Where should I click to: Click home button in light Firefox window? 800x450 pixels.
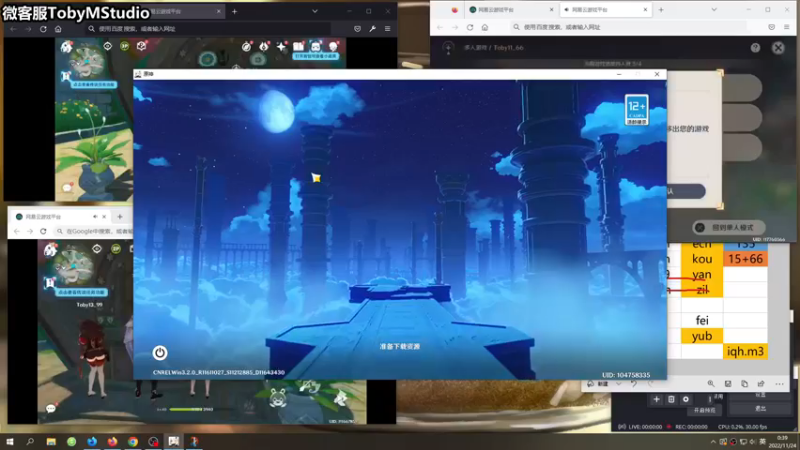coord(485,27)
